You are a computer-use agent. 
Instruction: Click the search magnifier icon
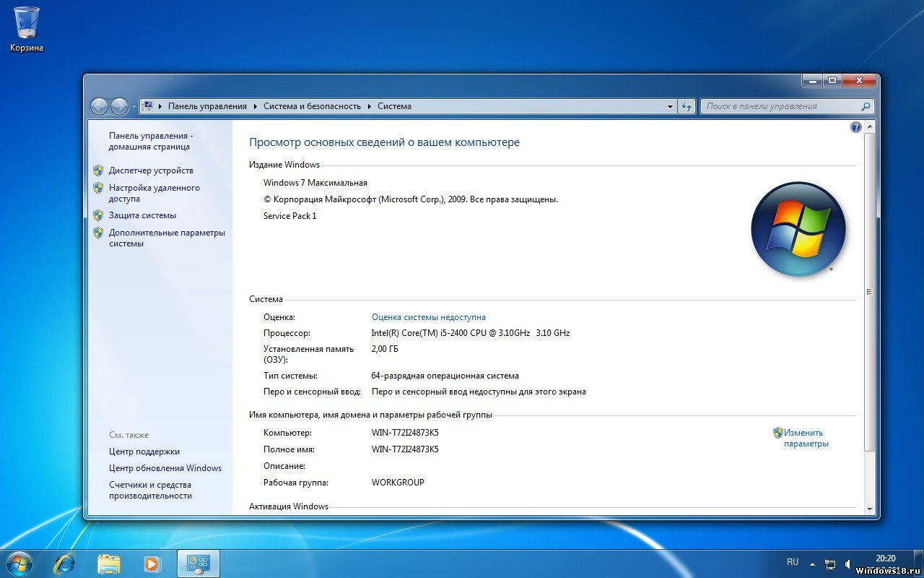point(866,106)
